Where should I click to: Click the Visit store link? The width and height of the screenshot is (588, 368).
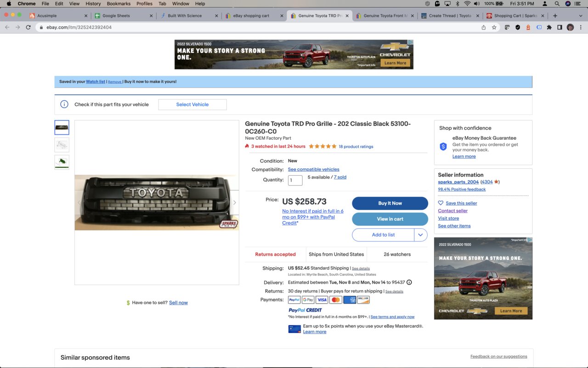click(x=448, y=218)
